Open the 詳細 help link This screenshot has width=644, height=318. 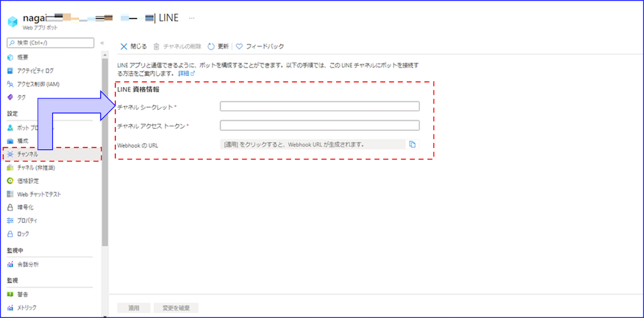point(187,73)
